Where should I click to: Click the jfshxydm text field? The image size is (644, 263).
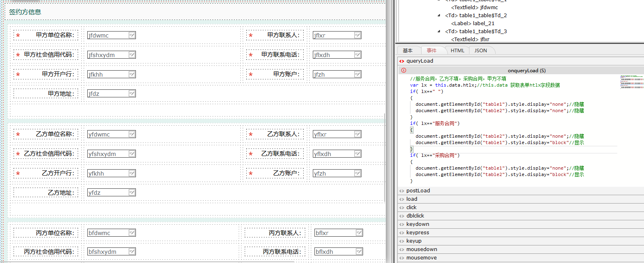coord(108,55)
